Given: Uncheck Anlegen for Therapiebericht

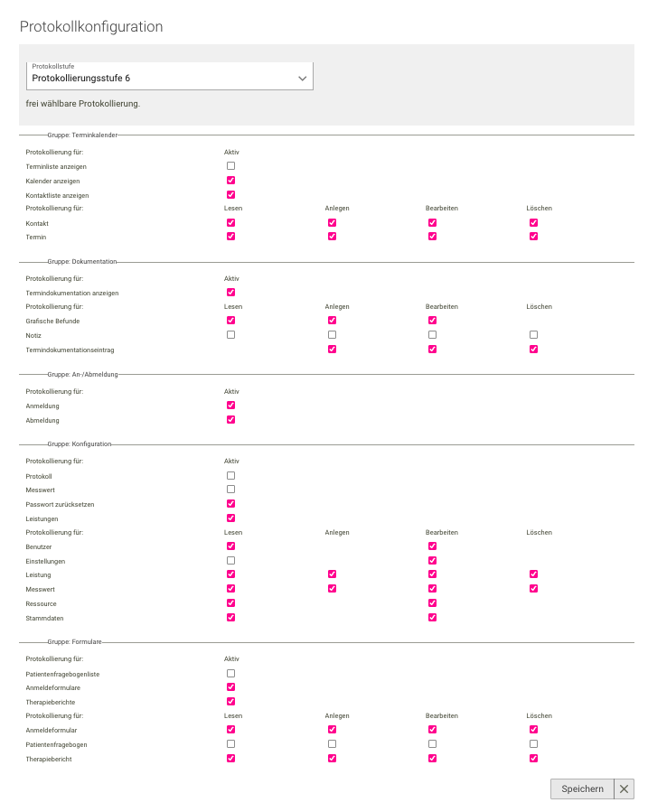Looking at the screenshot, I should 332,758.
